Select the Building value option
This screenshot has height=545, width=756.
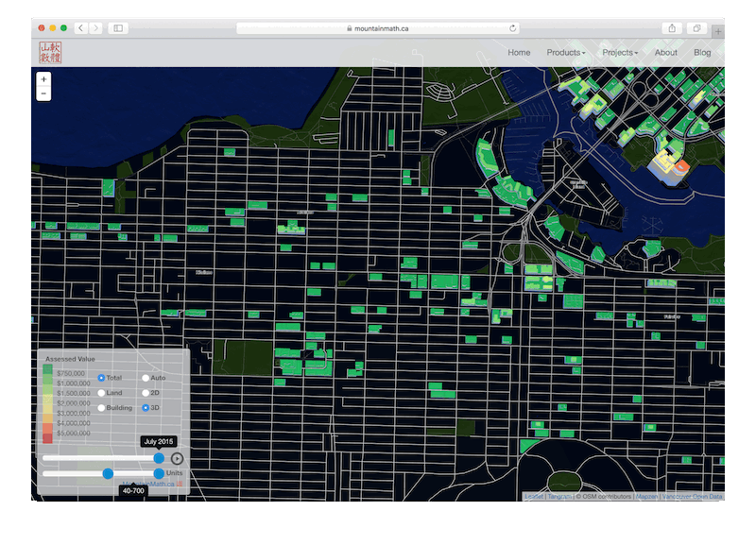pos(101,408)
